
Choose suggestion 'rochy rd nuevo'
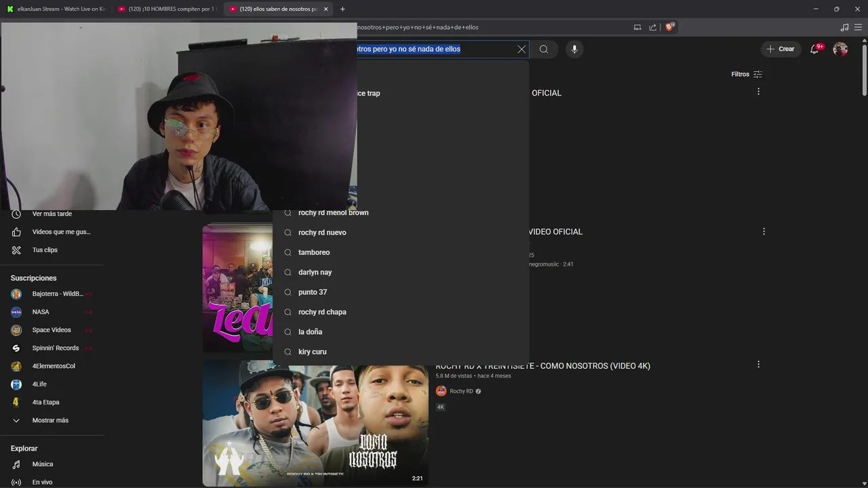pos(401,232)
